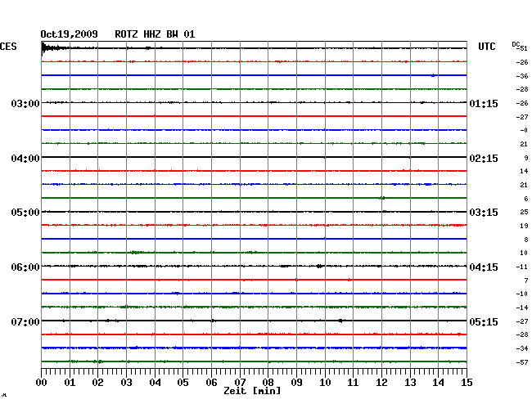Screen dimensions: 532x404
Task: Select the 05:00 local time label
Action: point(25,213)
